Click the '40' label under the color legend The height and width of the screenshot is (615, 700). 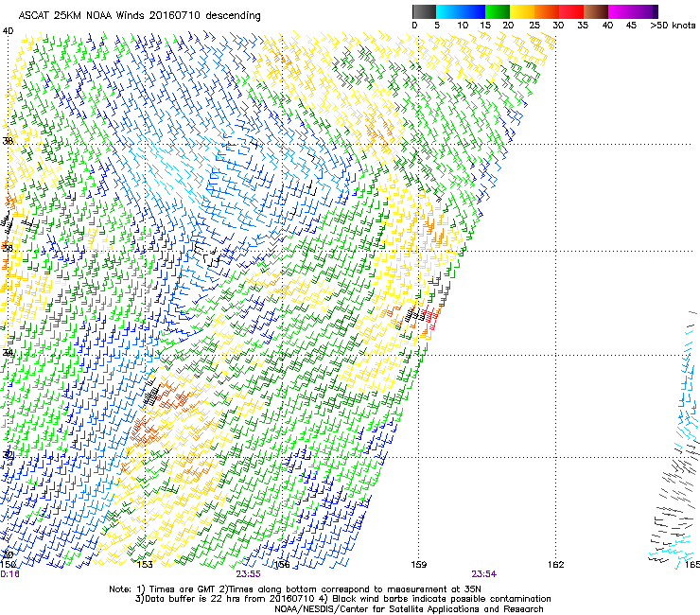(607, 26)
